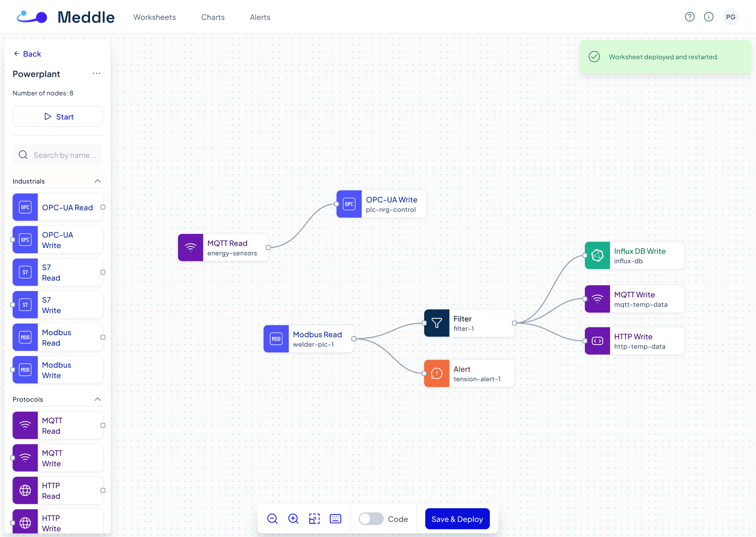Click the 'http-temp-data' node label
Screen dimensions: 756x537
(640, 346)
